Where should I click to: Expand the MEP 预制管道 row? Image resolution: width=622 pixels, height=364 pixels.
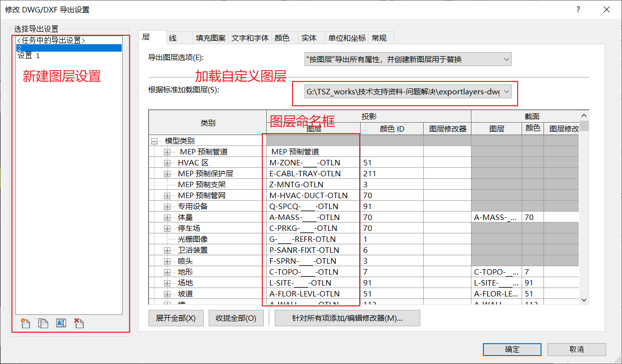167,152
